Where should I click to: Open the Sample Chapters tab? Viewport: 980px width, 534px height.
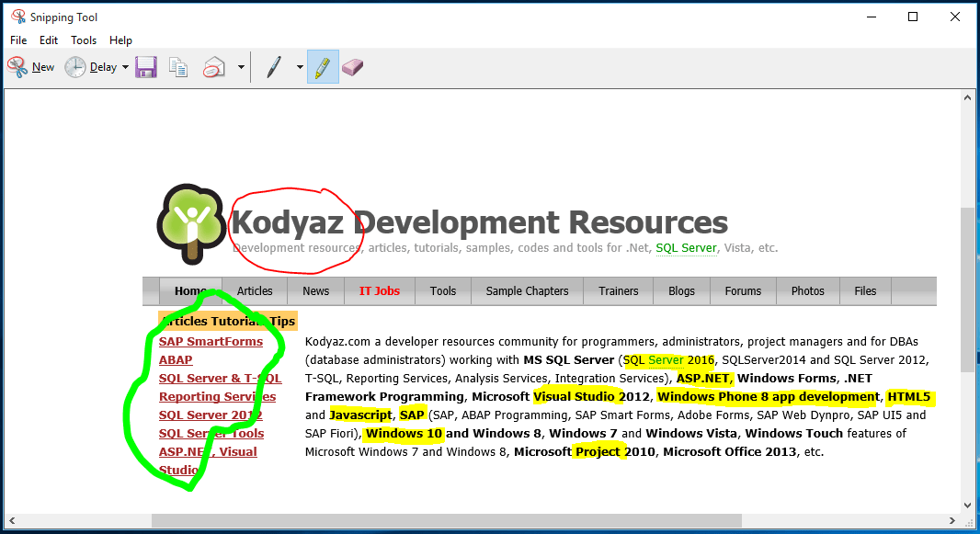pos(528,291)
